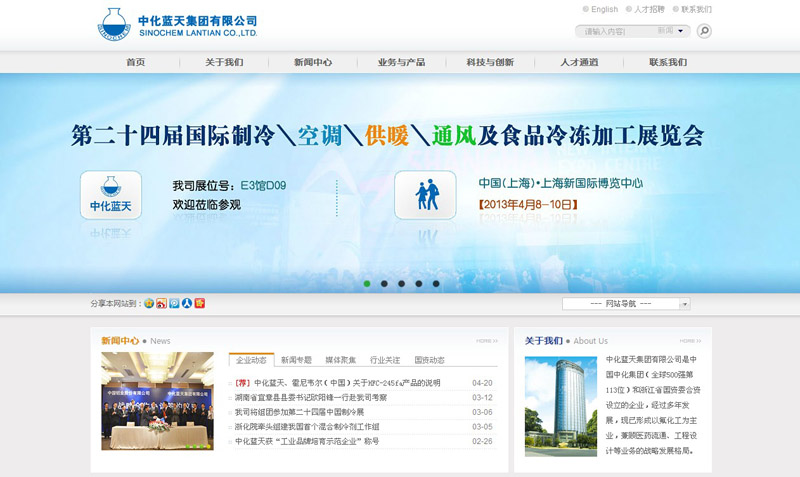The image size is (800, 477).
Task: Click the walking visitors icon on banner
Action: tap(426, 195)
